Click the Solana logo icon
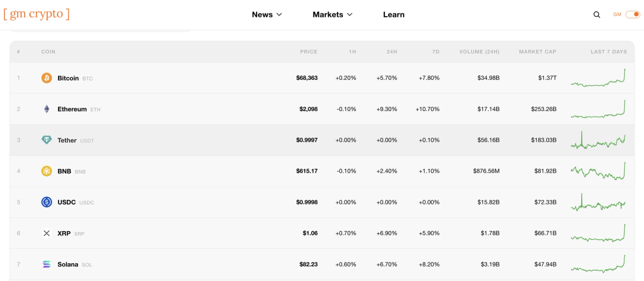The height and width of the screenshot is (281, 644). coord(47,264)
